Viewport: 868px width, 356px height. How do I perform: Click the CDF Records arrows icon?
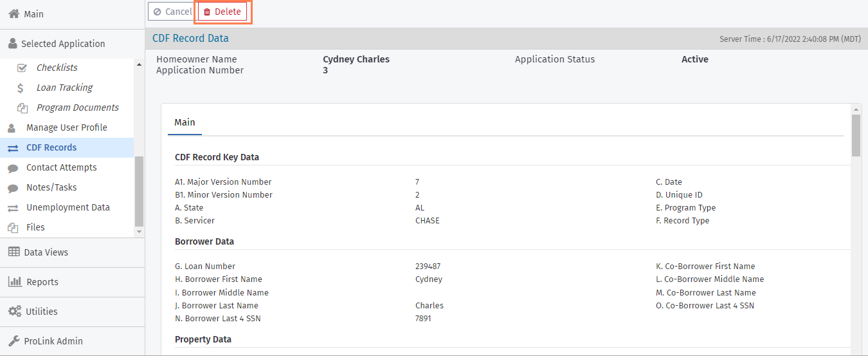click(13, 147)
